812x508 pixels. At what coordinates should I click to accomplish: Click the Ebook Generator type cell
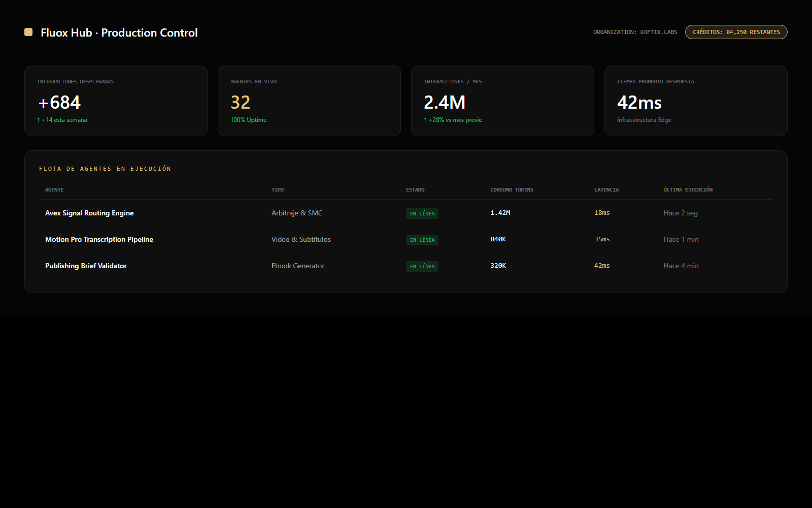coord(298,266)
